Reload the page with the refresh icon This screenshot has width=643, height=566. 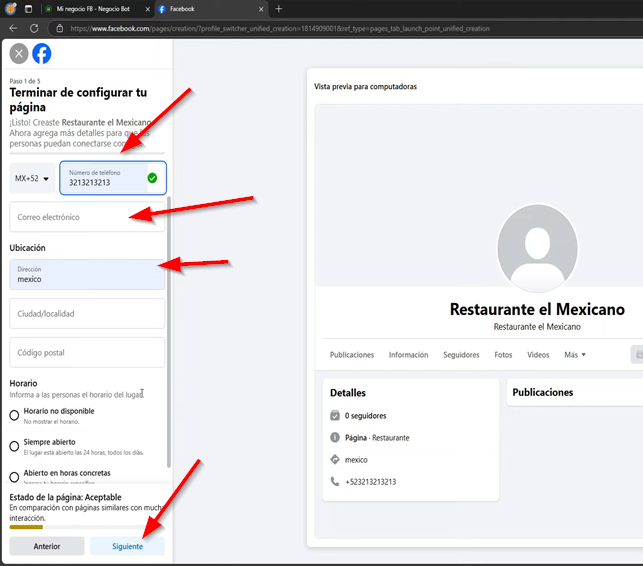tap(34, 28)
